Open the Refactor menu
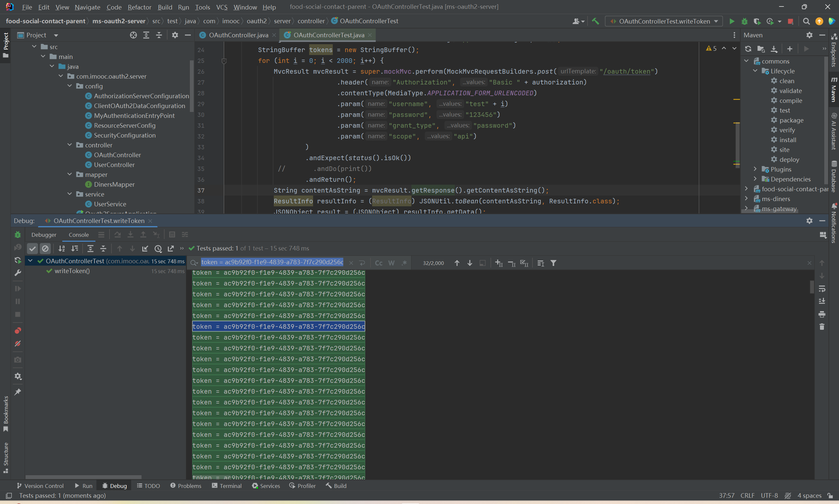The width and height of the screenshot is (839, 504). [x=139, y=7]
